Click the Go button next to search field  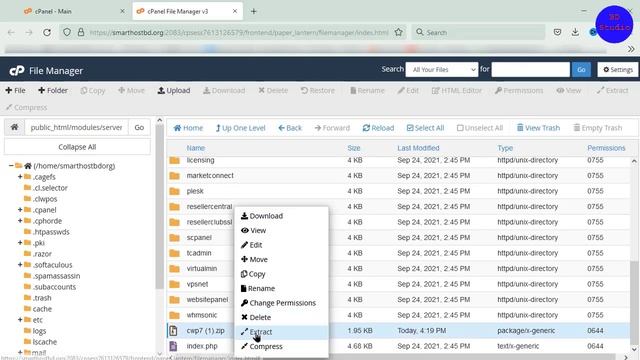coord(581,70)
